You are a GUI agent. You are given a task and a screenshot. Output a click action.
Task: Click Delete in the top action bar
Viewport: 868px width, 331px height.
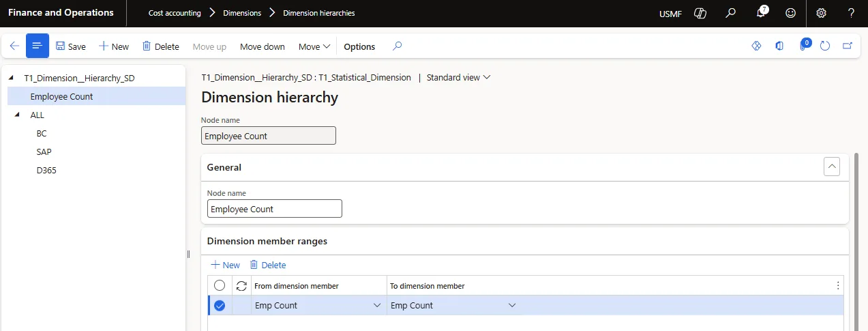[160, 46]
